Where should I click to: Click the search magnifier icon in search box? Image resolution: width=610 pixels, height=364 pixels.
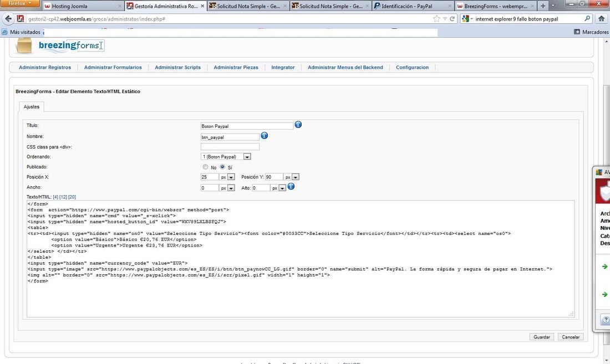(587, 19)
